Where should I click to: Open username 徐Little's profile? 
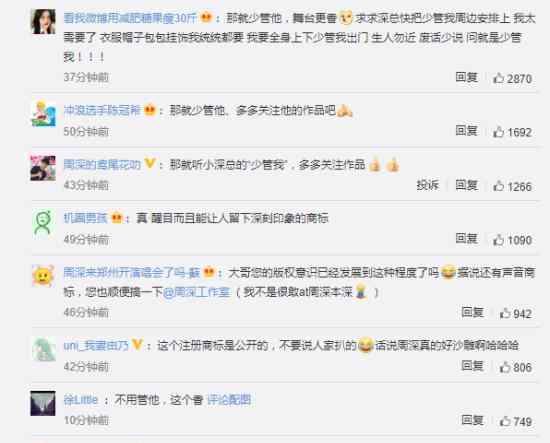[x=81, y=400]
